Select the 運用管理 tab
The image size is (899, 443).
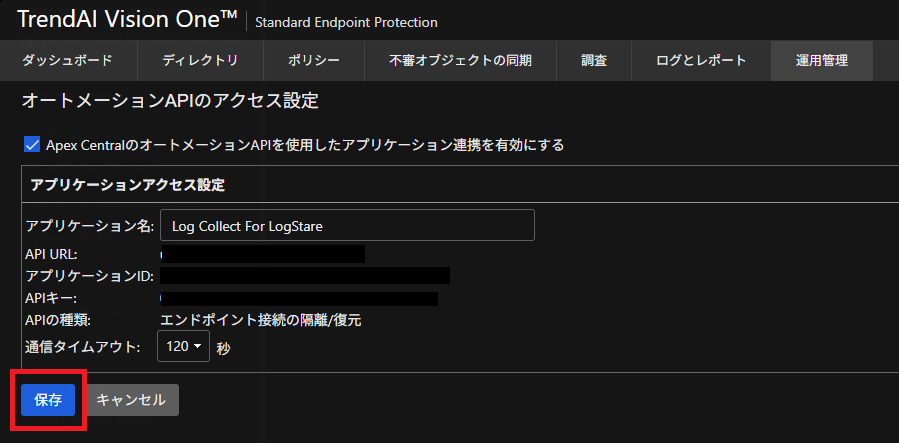tap(822, 60)
